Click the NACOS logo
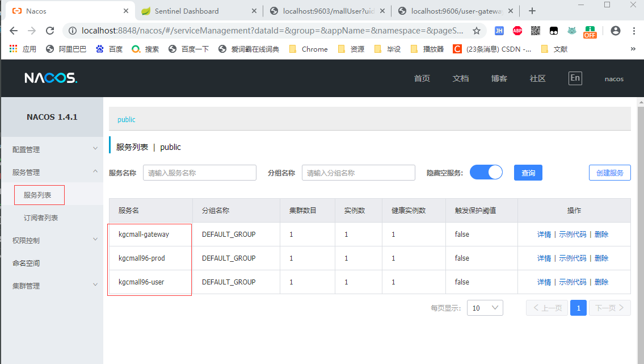 point(51,78)
